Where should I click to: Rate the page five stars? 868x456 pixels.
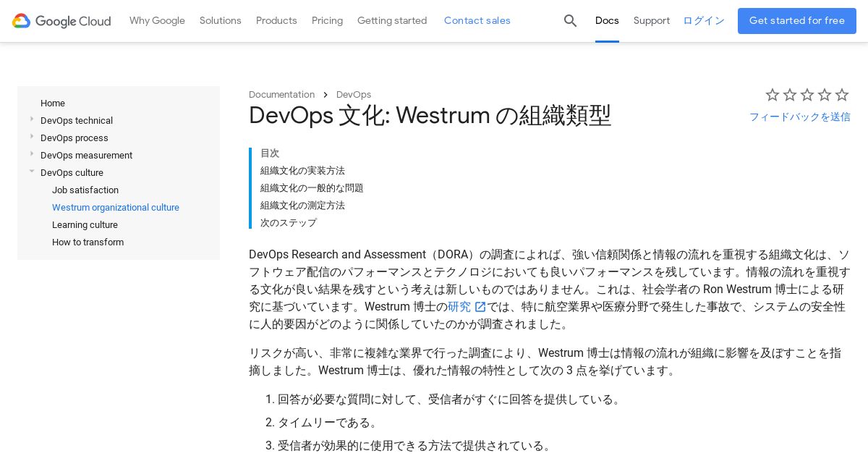(842, 95)
